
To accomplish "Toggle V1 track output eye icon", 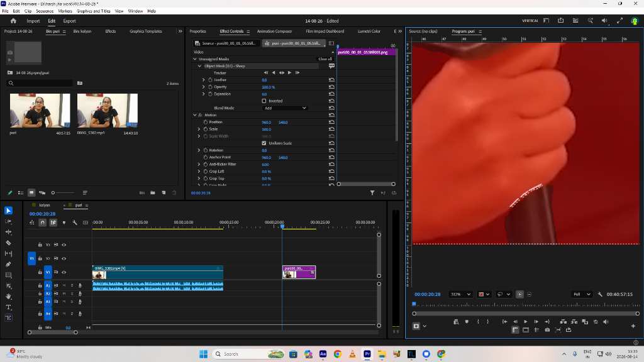I will pos(64,272).
